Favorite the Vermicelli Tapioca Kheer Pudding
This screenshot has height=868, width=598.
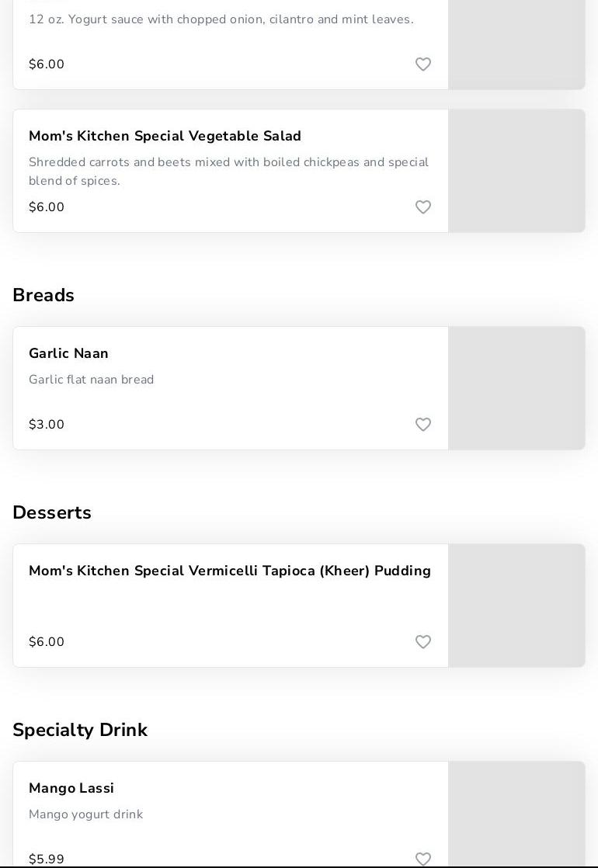pos(423,642)
